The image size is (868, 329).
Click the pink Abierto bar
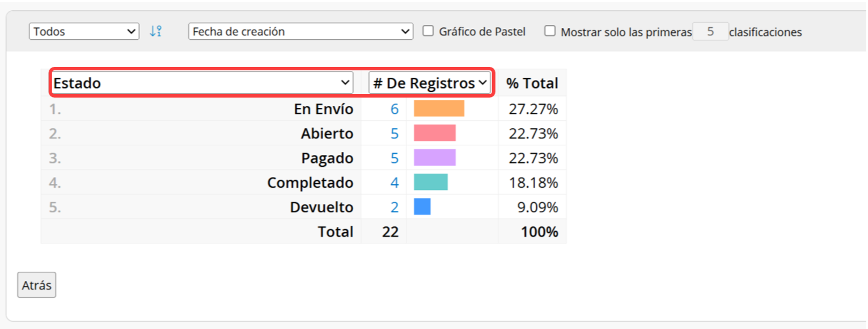(x=435, y=133)
